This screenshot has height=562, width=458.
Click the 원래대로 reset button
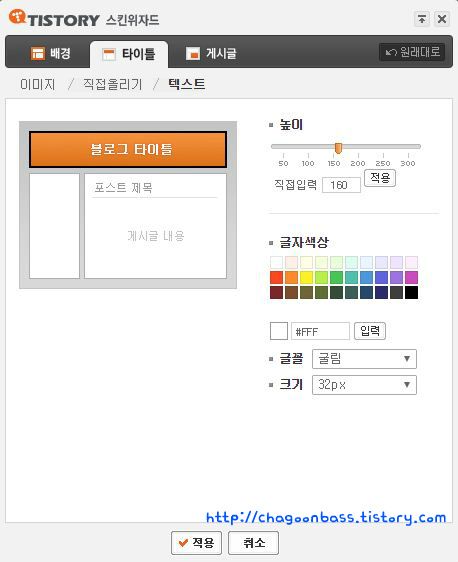(412, 52)
